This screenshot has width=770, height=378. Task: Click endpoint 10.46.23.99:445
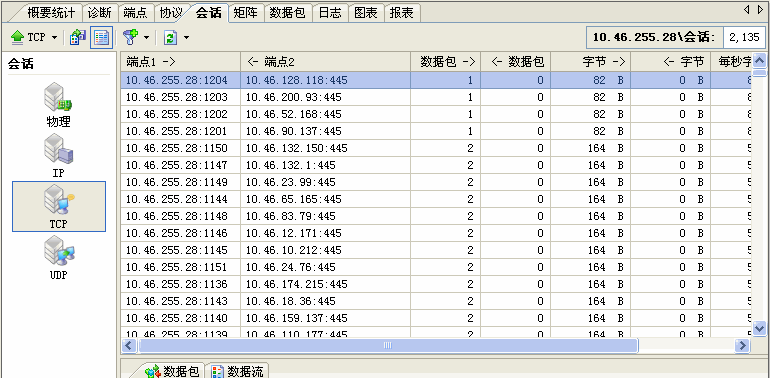[x=291, y=183]
